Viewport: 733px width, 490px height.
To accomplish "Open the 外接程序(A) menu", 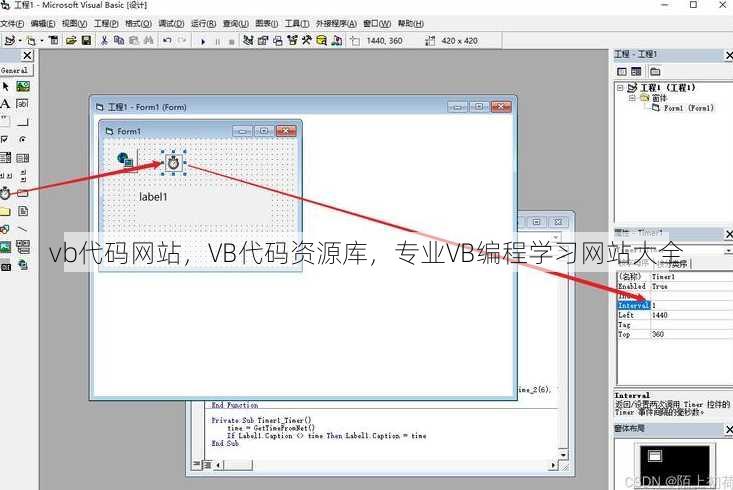I will pyautogui.click(x=336, y=23).
